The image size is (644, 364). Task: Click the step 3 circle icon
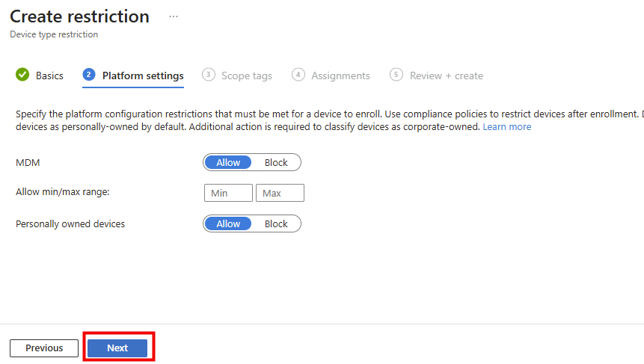click(209, 75)
